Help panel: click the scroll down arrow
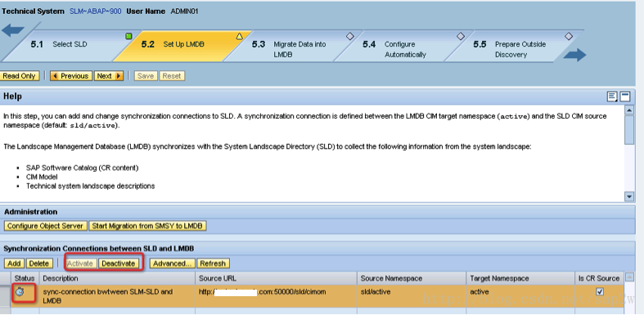 coord(628,196)
